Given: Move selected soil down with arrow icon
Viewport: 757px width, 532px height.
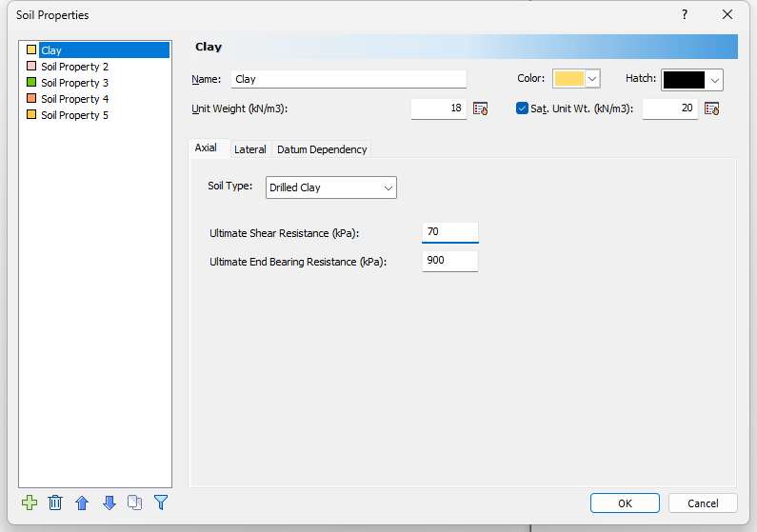Looking at the screenshot, I should (x=109, y=502).
